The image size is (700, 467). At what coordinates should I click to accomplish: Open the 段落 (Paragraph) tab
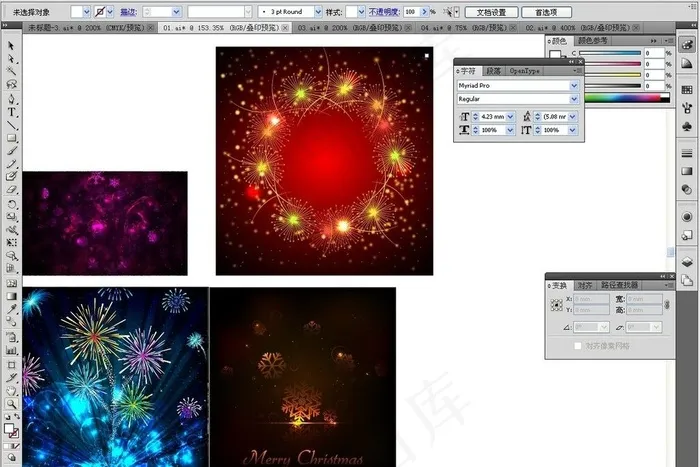[493, 71]
